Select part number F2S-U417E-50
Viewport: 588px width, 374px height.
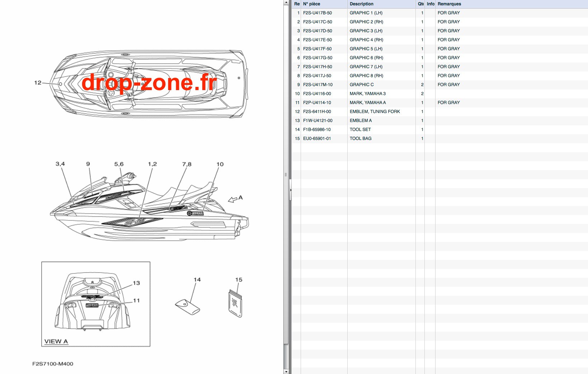(x=317, y=40)
